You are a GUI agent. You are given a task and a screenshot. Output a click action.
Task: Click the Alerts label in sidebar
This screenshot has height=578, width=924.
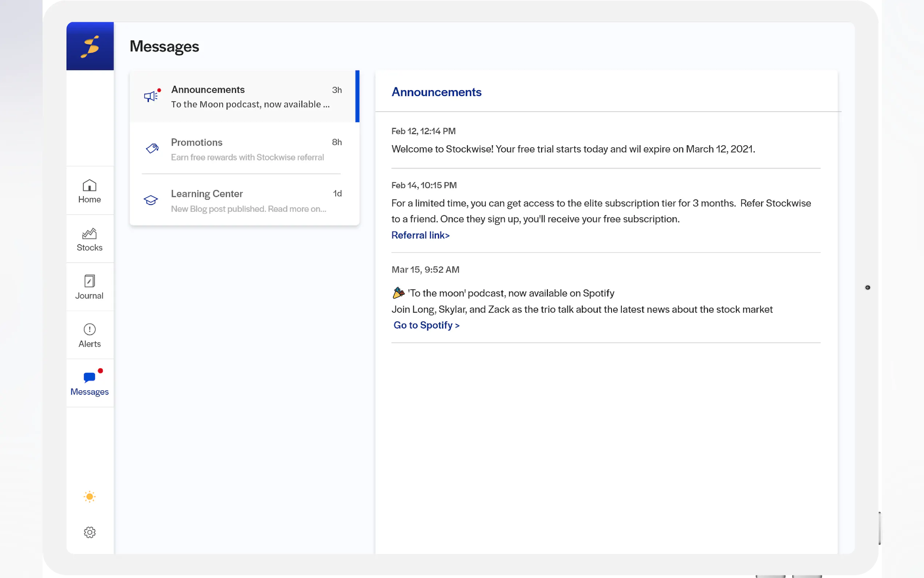click(x=89, y=344)
